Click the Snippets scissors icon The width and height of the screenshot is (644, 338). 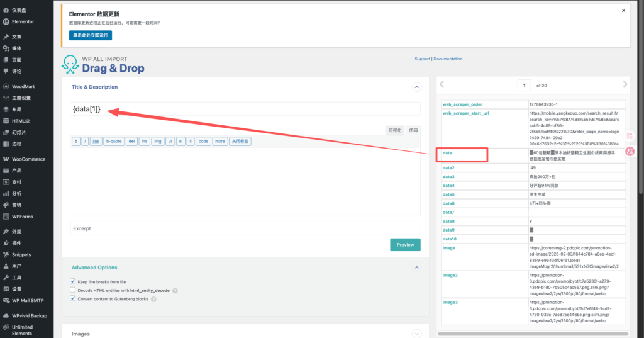(x=6, y=254)
